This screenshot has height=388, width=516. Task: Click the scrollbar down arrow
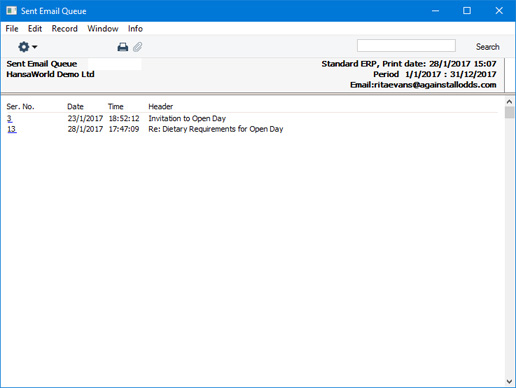[x=509, y=381]
